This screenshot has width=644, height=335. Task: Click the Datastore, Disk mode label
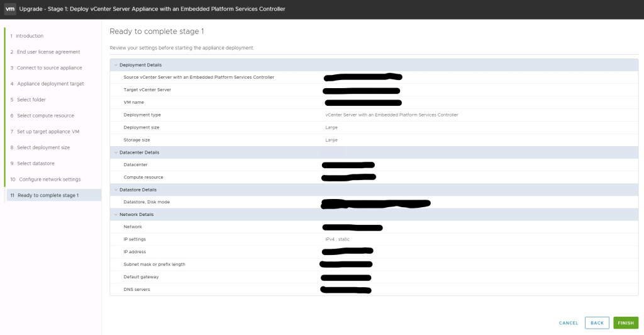pyautogui.click(x=147, y=202)
